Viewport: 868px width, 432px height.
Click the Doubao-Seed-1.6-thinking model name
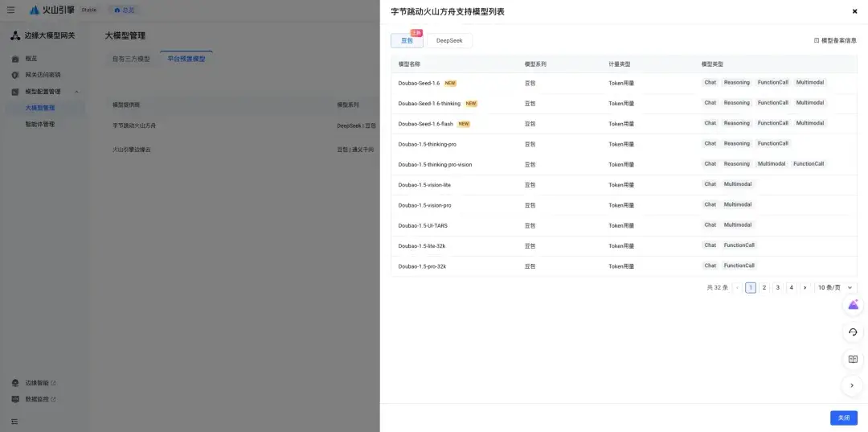[x=429, y=104]
